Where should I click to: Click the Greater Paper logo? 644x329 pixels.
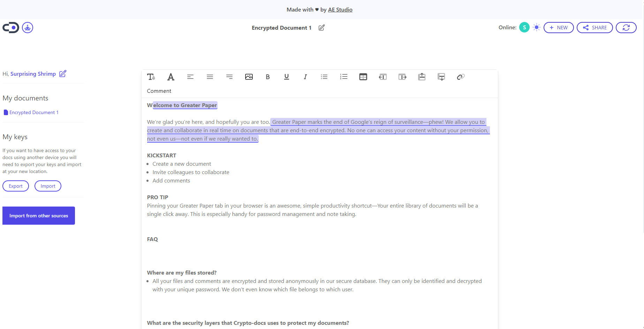coord(11,28)
